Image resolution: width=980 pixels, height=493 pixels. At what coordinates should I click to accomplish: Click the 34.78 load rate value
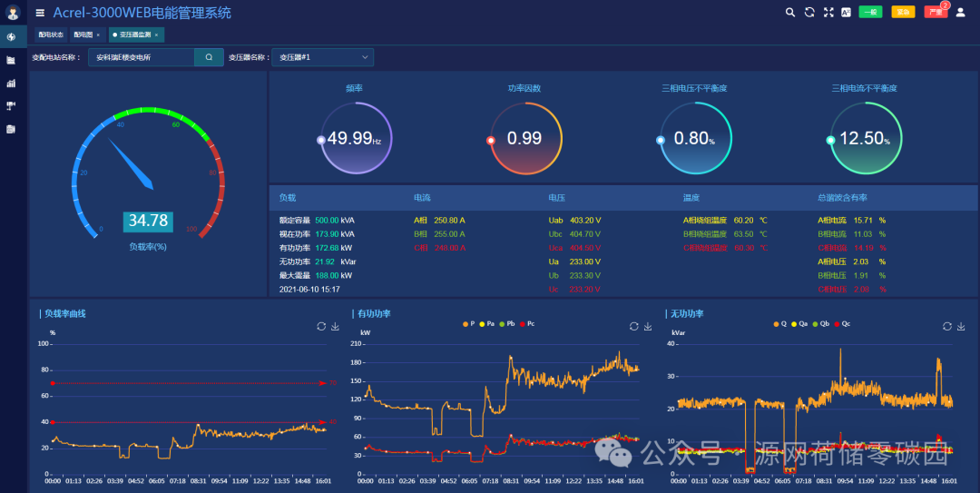coord(148,221)
